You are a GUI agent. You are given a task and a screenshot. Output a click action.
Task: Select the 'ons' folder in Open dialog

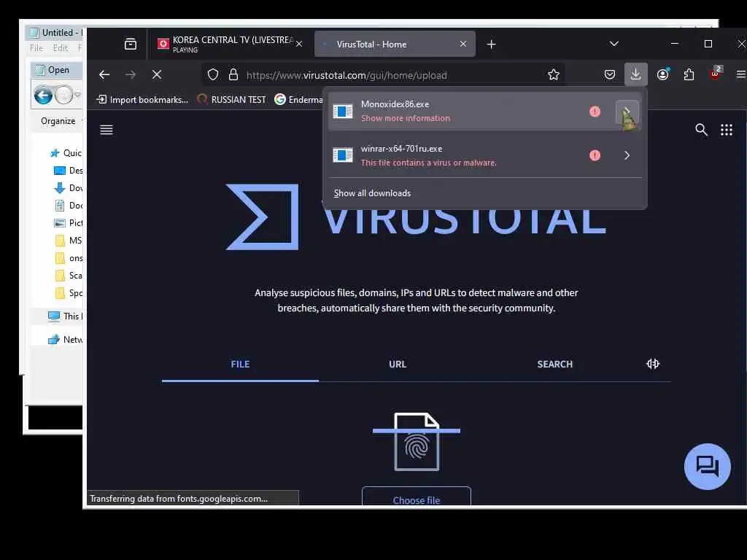point(68,258)
